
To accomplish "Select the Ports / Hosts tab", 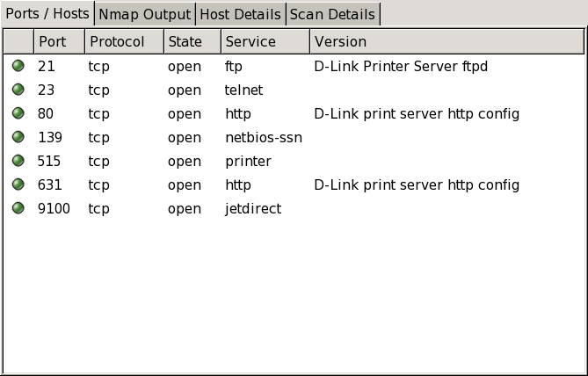I will point(47,13).
